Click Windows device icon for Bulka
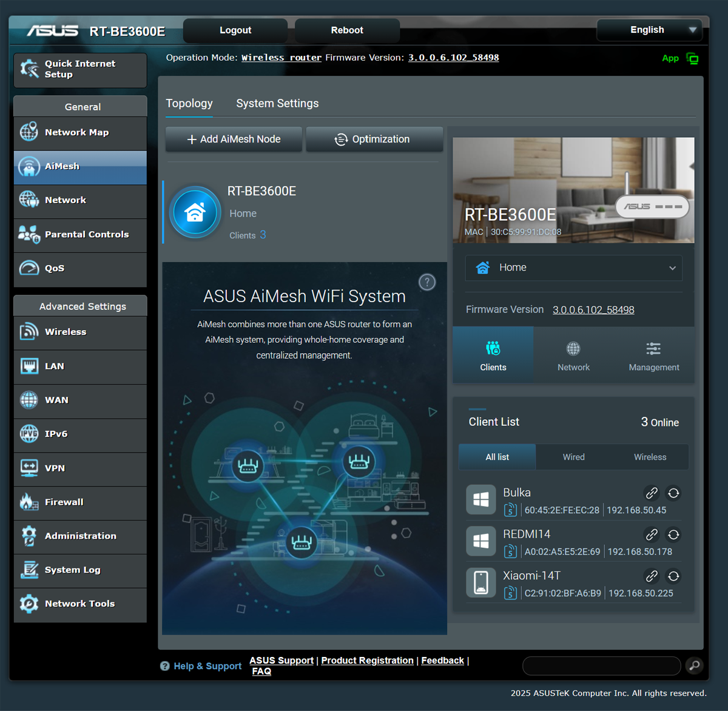 tap(481, 500)
